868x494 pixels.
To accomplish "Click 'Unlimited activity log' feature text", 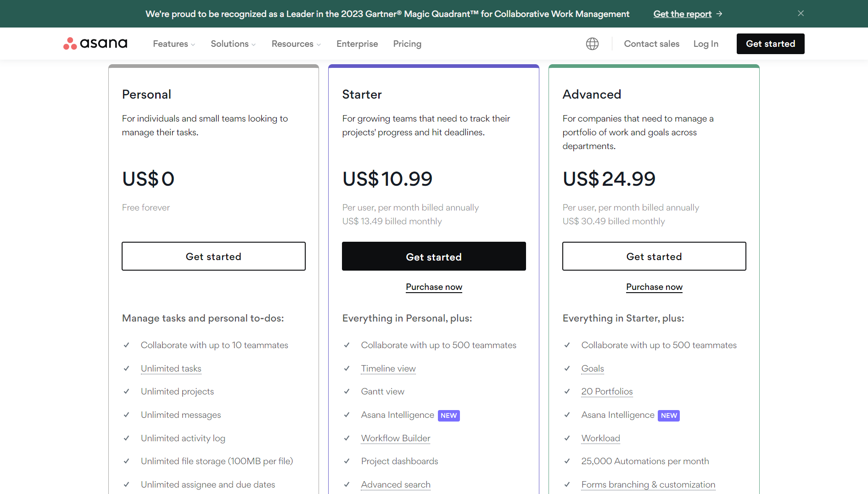I will click(x=183, y=438).
